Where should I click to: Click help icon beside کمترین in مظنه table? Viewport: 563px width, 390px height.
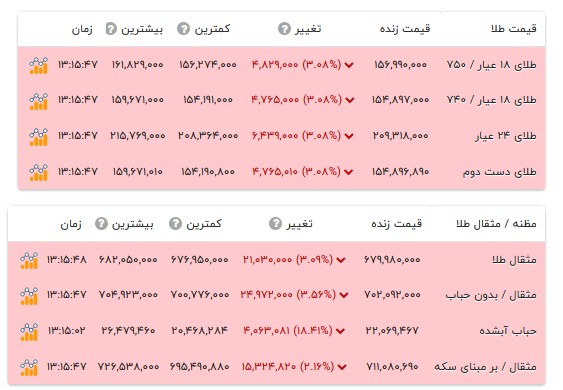pyautogui.click(x=175, y=224)
